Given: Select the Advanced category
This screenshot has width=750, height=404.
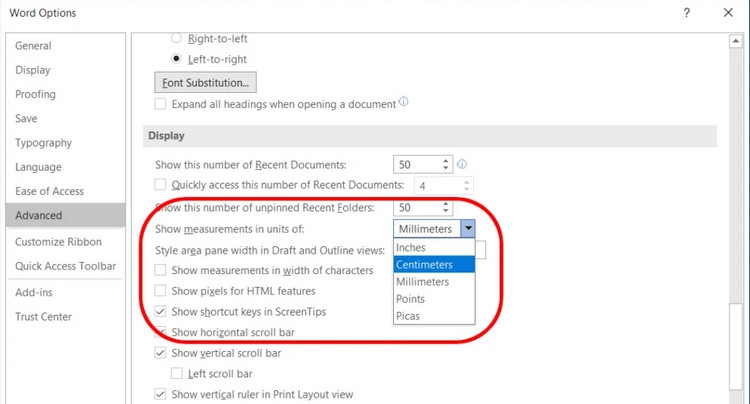Looking at the screenshot, I should pos(66,215).
